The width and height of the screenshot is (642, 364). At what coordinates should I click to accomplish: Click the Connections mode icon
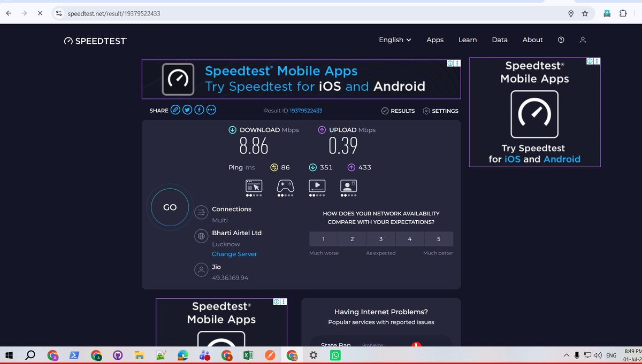click(x=201, y=213)
